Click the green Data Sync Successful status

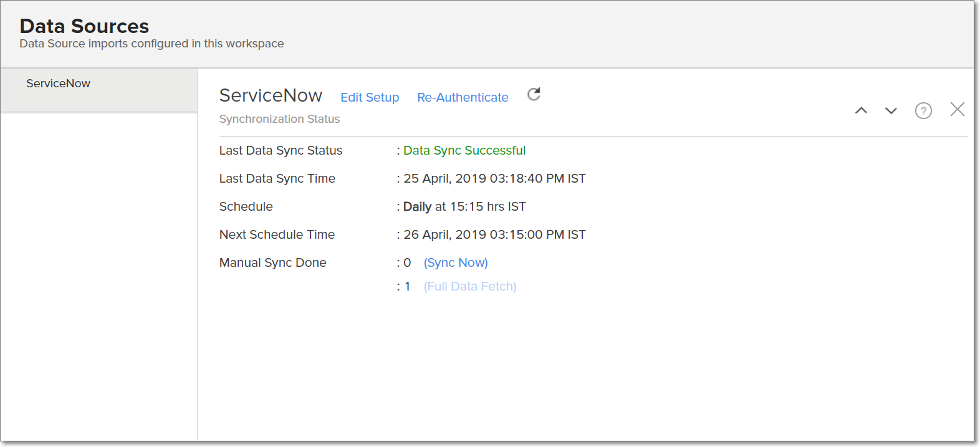tap(464, 150)
